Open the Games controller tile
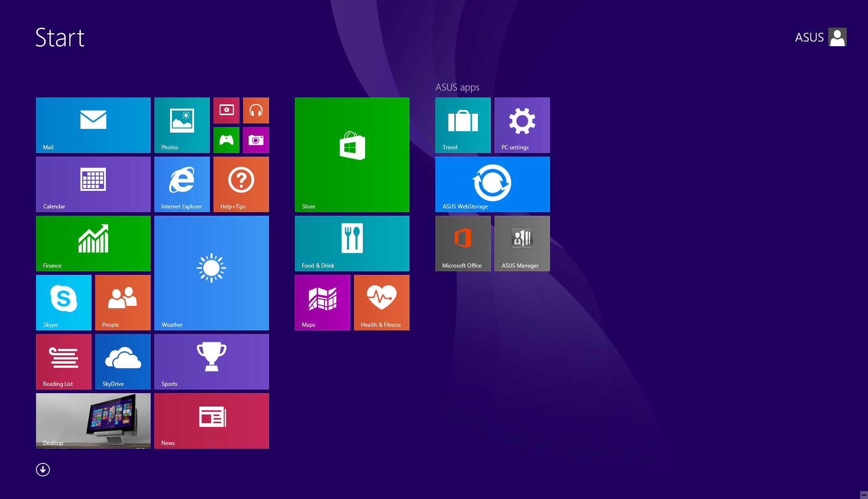Image resolution: width=868 pixels, height=499 pixels. click(x=226, y=140)
